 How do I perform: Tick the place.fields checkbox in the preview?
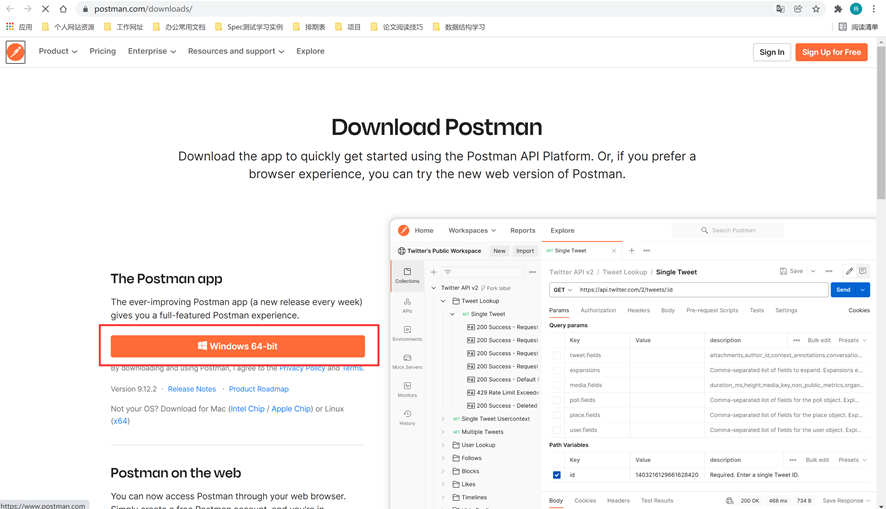(557, 415)
